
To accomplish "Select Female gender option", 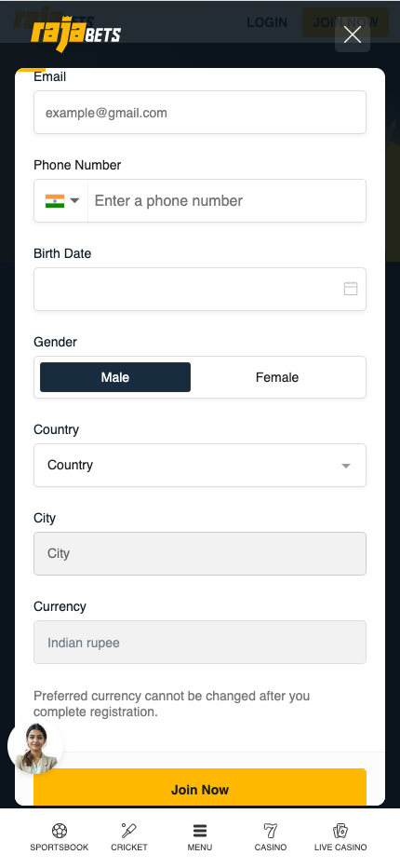I will [x=277, y=377].
